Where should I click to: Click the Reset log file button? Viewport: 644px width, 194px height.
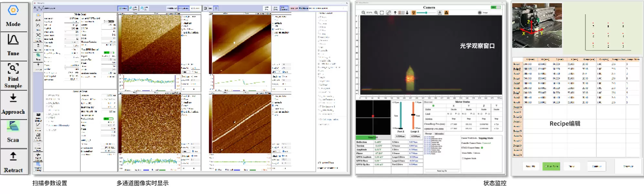click(442, 171)
